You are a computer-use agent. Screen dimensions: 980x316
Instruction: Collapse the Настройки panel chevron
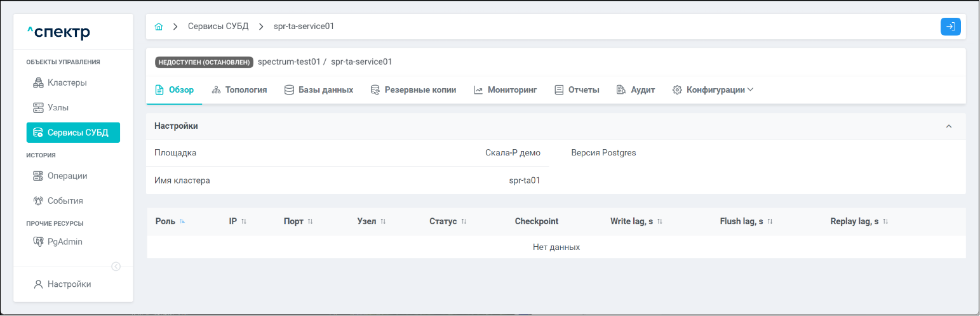point(949,126)
